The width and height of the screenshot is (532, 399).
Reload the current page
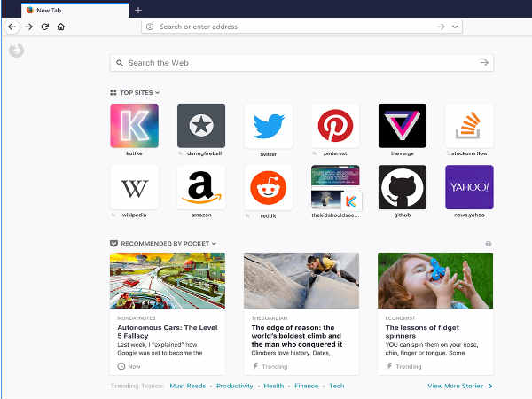point(44,27)
